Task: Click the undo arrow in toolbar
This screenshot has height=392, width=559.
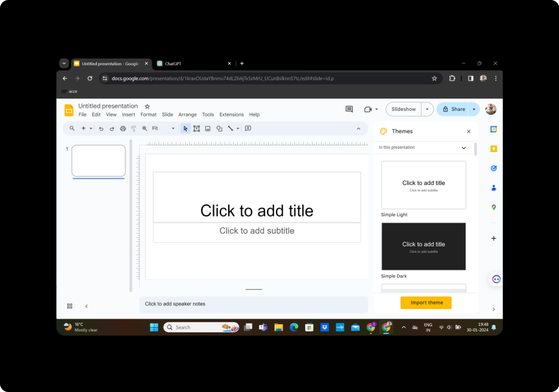Action: 101,129
